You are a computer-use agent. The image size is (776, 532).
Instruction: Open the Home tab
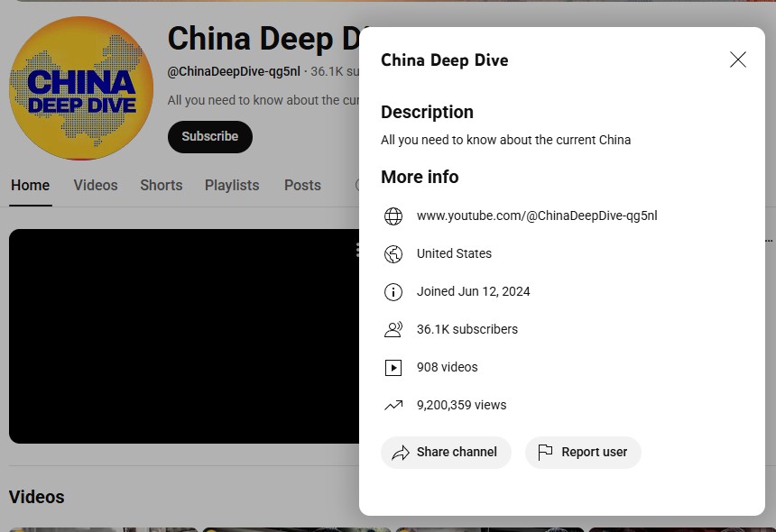click(30, 186)
